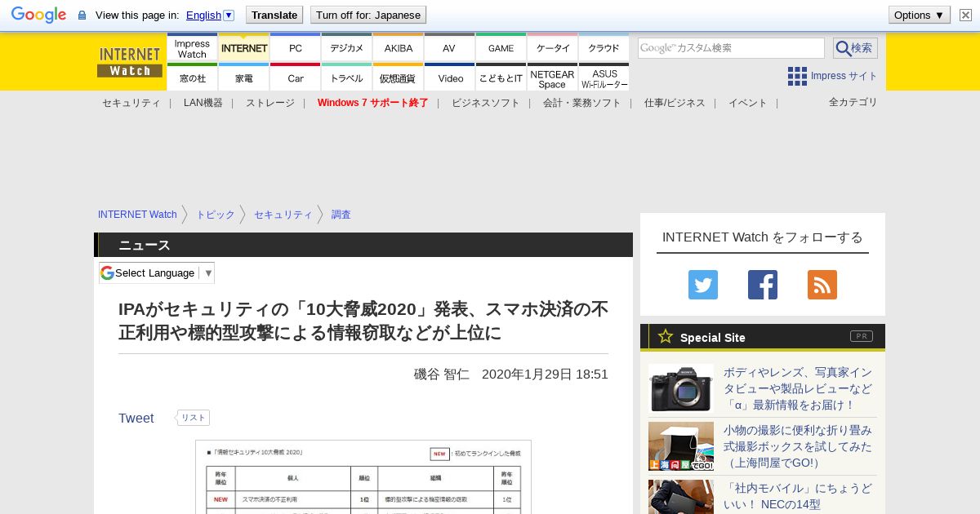The width and height of the screenshot is (980, 514).
Task: Turn off translation for Japanese
Action: (x=368, y=15)
